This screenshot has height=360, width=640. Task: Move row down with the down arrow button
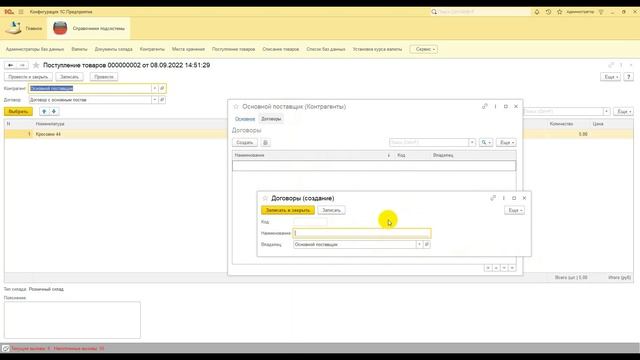coord(54,111)
